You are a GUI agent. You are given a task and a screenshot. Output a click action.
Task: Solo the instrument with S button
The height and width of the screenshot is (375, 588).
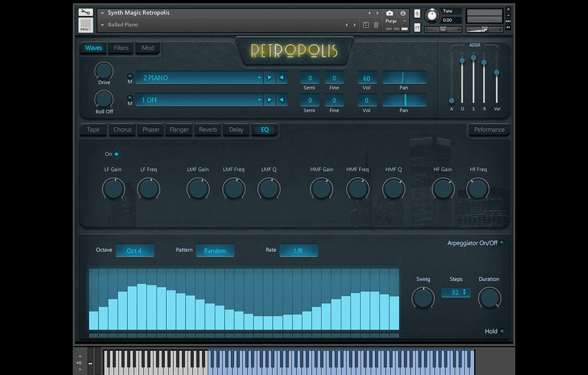click(x=417, y=14)
